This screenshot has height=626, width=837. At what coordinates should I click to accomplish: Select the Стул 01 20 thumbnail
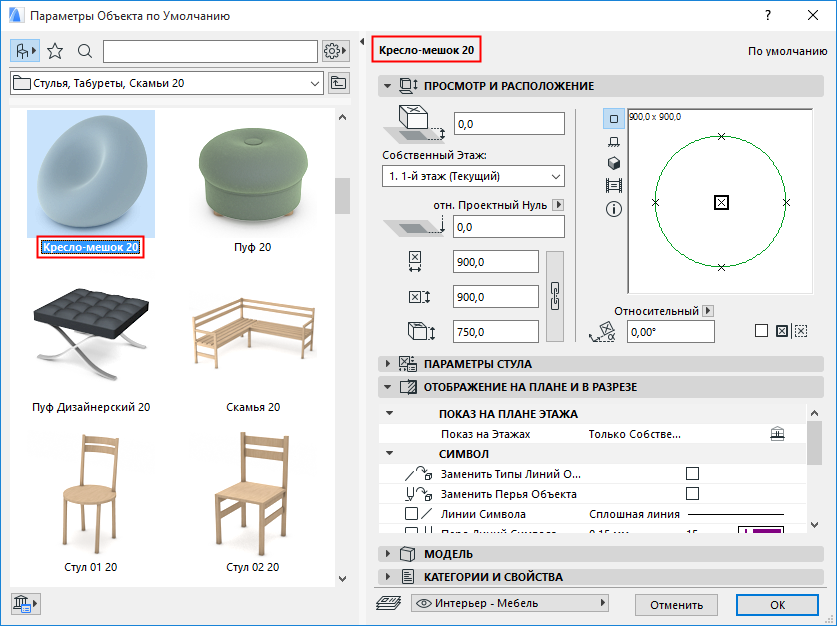click(x=91, y=494)
